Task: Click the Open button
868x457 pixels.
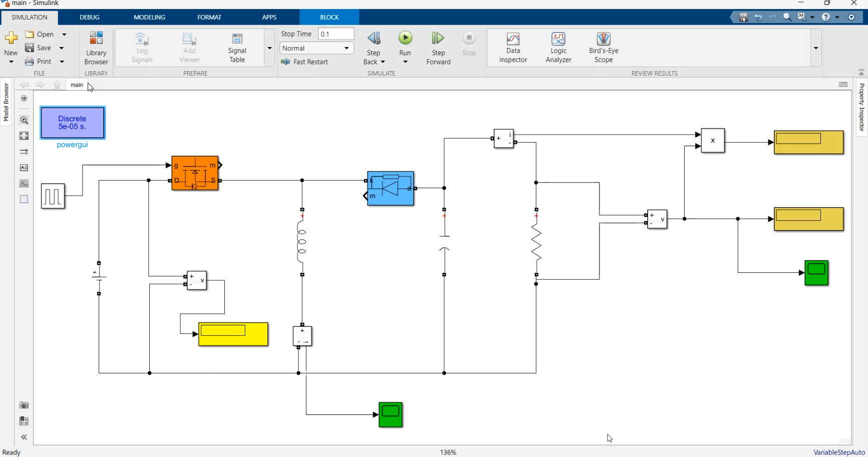Action: click(x=40, y=35)
